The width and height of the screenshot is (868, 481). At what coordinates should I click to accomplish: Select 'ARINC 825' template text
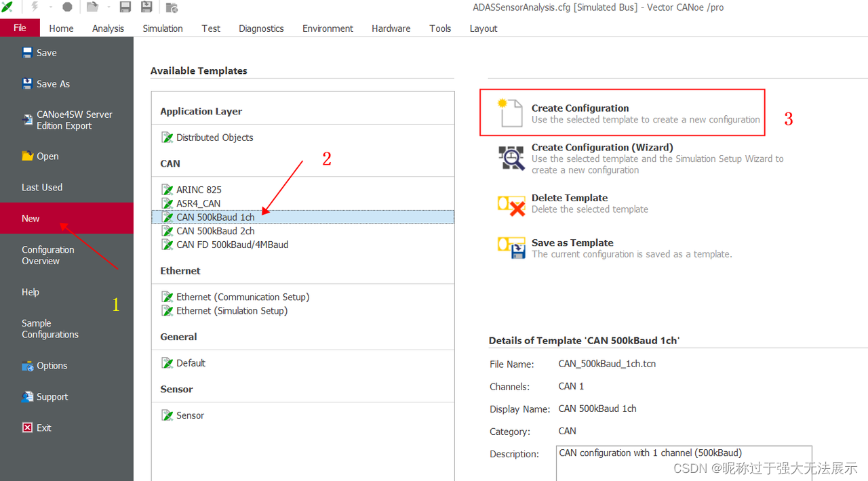[x=199, y=190]
